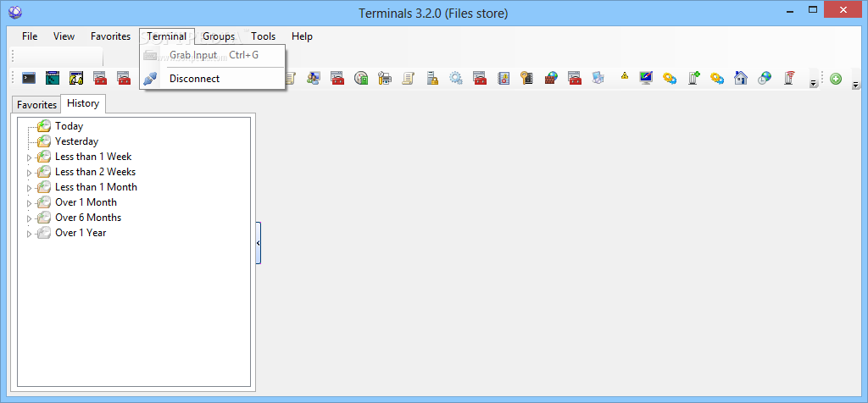
Task: Click the paper scroll icon beside the printer
Action: point(409,78)
